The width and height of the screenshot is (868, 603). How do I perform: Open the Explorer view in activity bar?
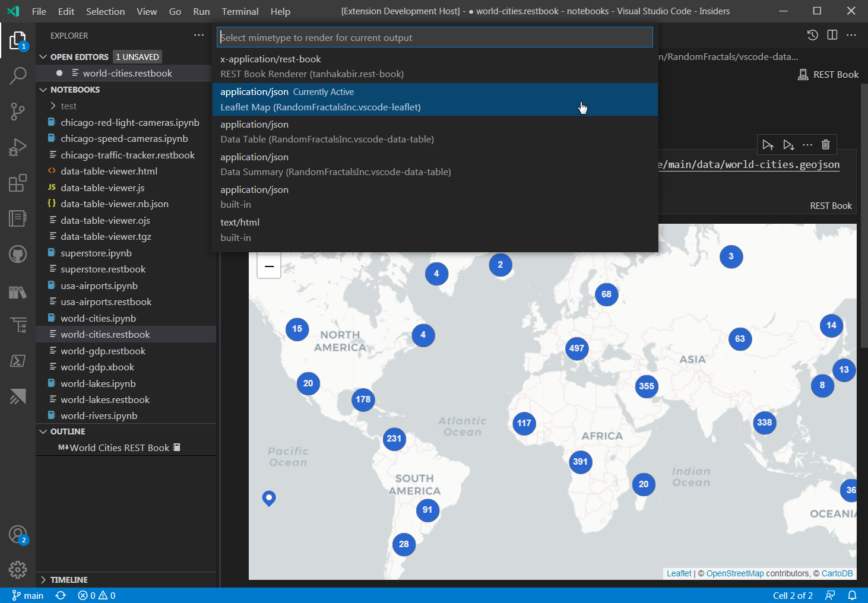click(18, 40)
